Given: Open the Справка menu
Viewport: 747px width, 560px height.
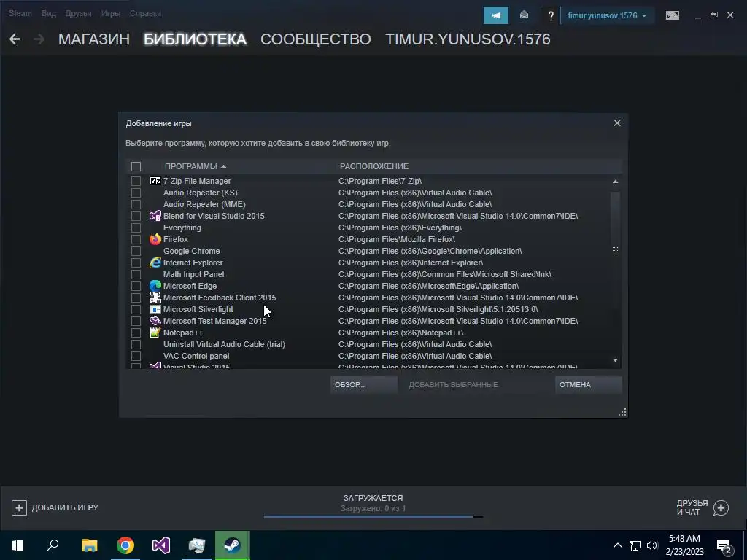Looking at the screenshot, I should click(145, 13).
